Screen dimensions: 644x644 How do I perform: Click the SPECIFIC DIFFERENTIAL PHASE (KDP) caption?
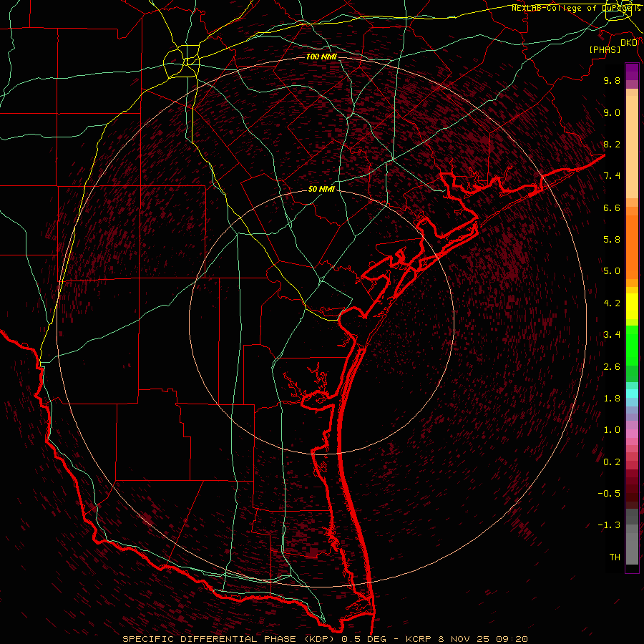click(x=227, y=639)
